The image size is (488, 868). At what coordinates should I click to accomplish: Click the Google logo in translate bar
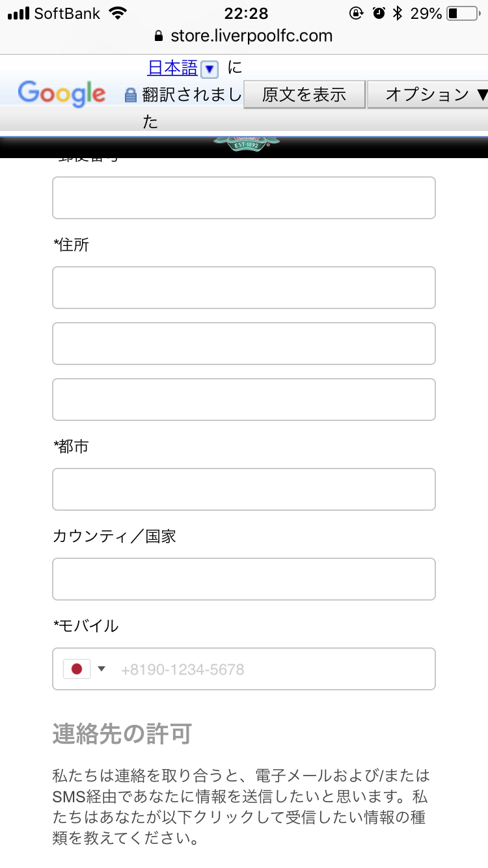(62, 94)
